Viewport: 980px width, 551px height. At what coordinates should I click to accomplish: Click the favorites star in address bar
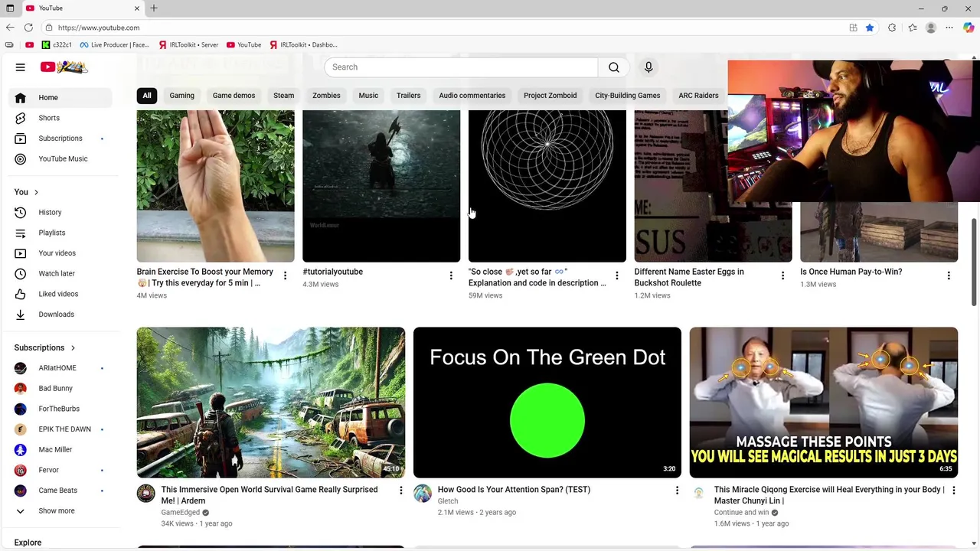[x=870, y=28]
